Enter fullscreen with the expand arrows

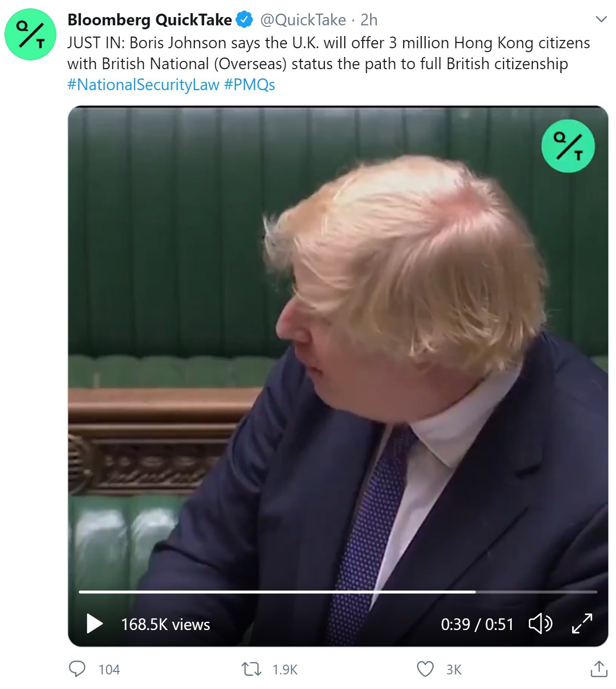(x=582, y=623)
